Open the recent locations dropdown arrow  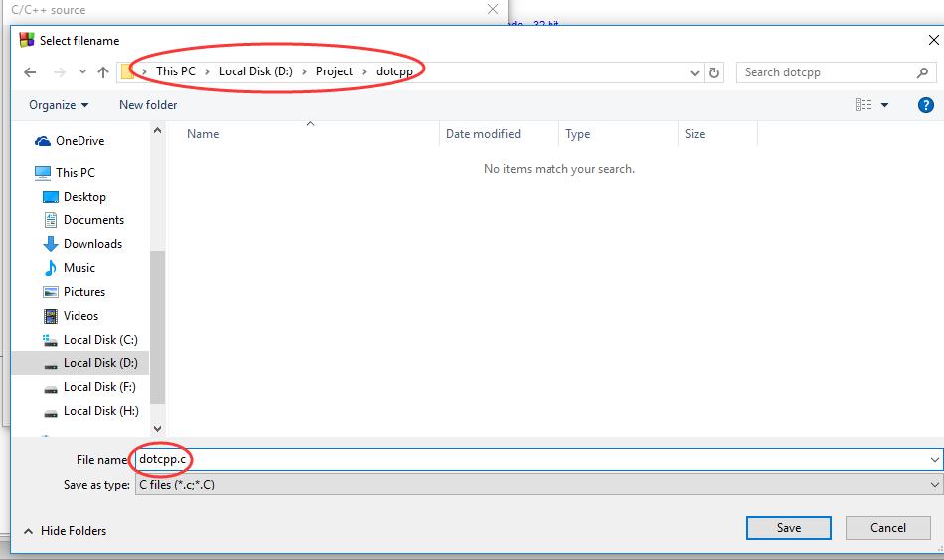click(82, 72)
